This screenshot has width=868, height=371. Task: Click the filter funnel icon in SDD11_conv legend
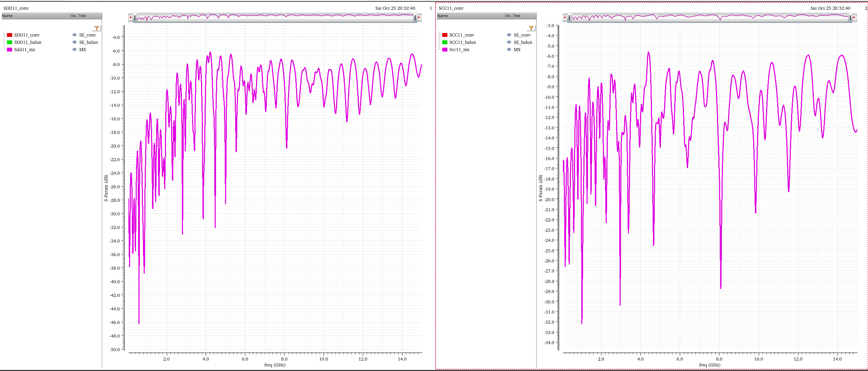pyautogui.click(x=97, y=28)
